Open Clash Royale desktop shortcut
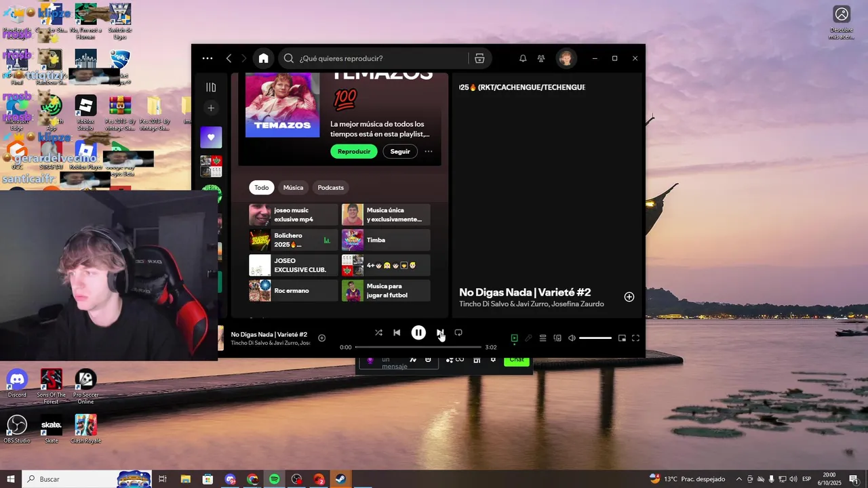 [x=85, y=429]
